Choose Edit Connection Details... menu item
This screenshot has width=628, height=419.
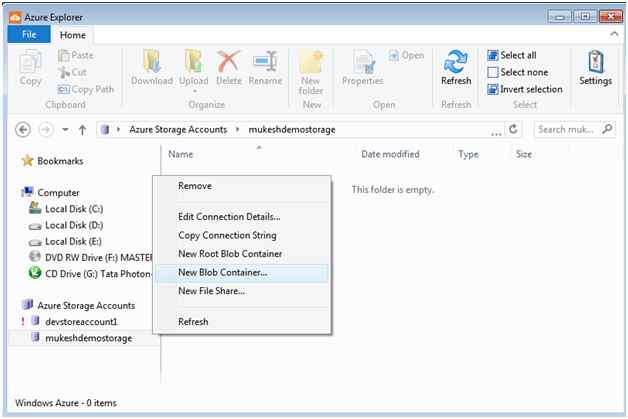pos(242,217)
